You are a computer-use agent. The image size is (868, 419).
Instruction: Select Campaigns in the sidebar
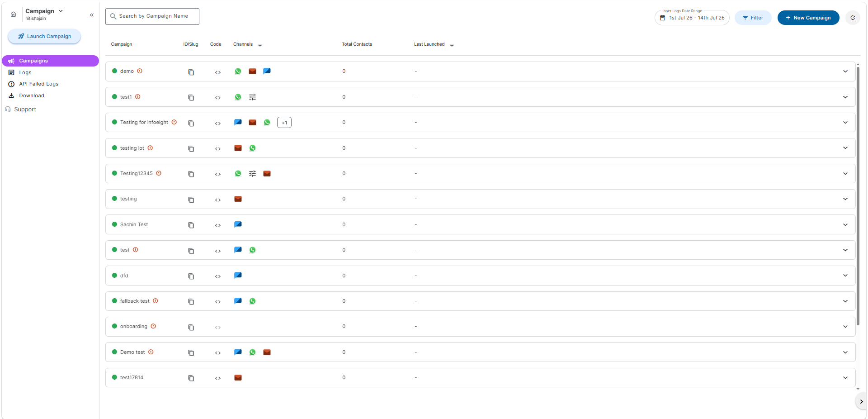(51, 61)
